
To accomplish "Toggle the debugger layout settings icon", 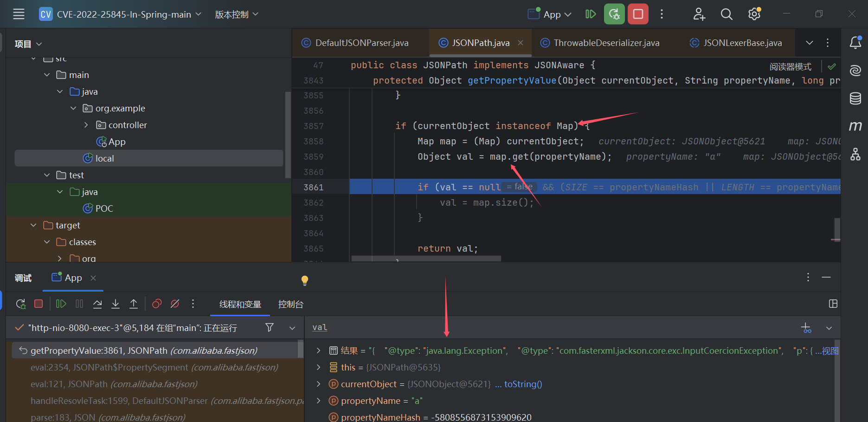I will pos(833,304).
